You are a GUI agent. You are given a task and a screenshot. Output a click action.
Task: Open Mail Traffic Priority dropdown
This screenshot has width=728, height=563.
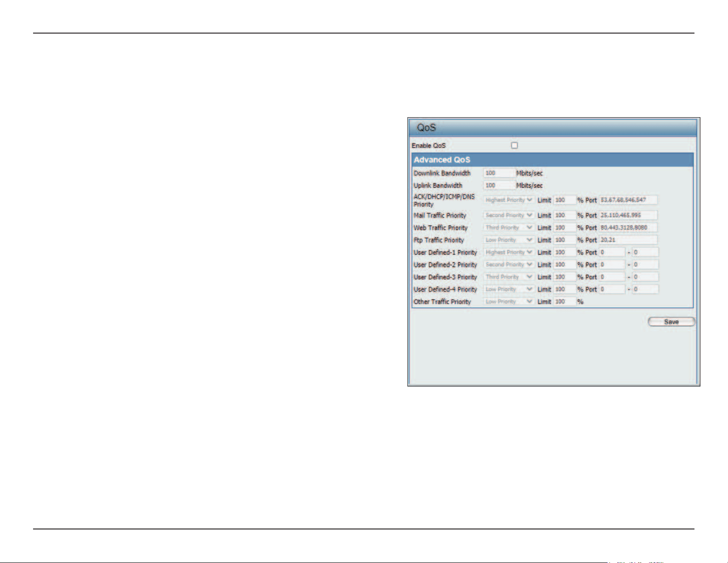click(x=509, y=215)
